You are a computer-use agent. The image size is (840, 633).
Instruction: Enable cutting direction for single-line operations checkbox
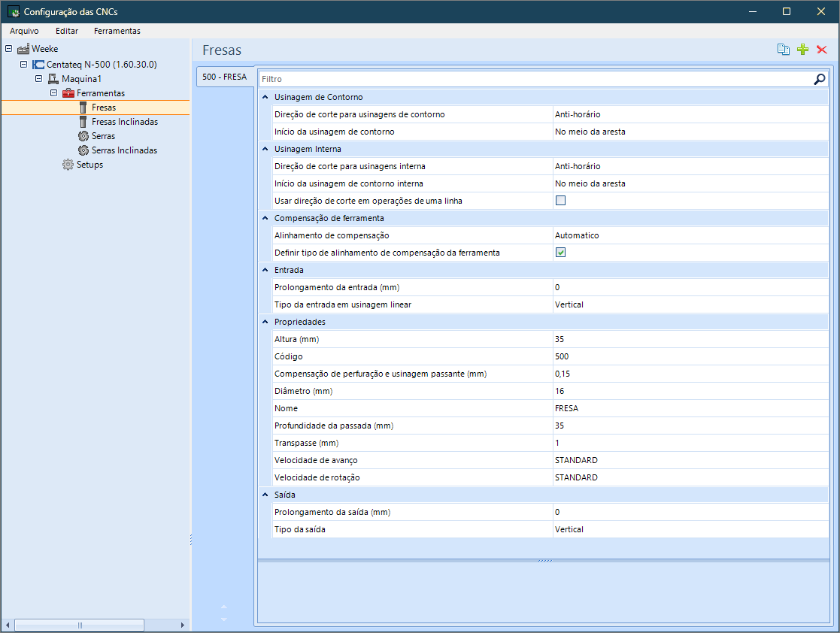click(x=561, y=201)
